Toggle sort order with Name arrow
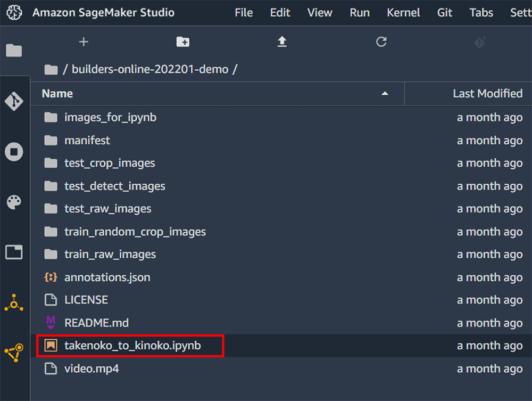The height and width of the screenshot is (401, 532). [x=385, y=94]
